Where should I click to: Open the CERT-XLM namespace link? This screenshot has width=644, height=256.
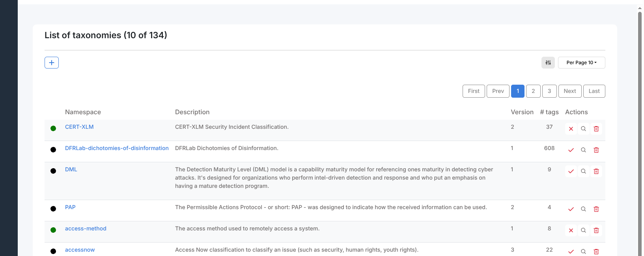[79, 127]
